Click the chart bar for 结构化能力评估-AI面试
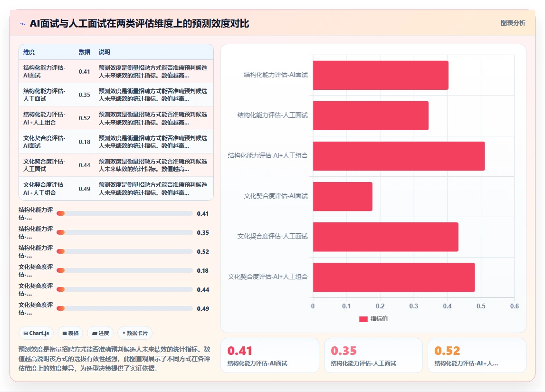This screenshot has height=392, width=545. point(381,75)
